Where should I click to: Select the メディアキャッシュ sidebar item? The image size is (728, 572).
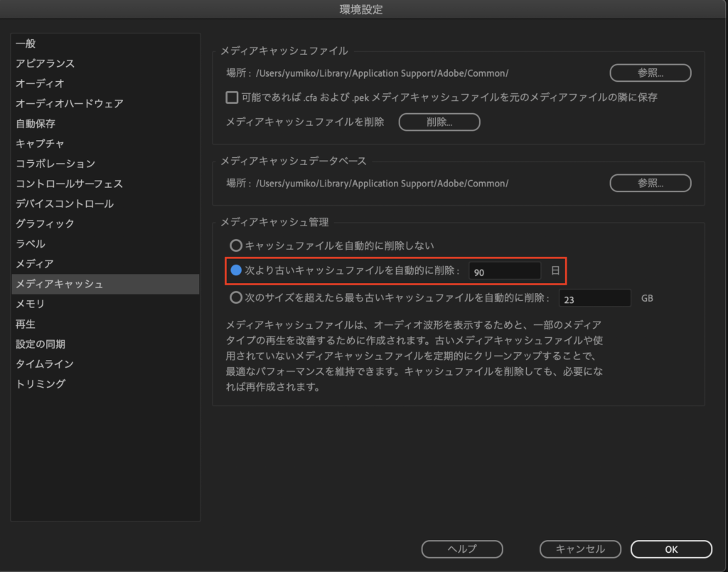click(59, 284)
